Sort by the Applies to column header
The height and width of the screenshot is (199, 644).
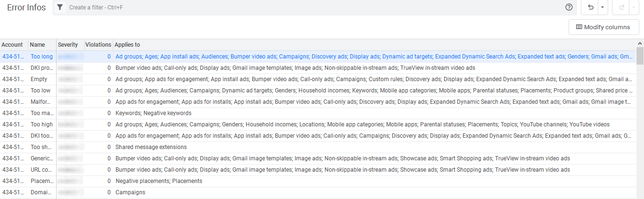click(375, 45)
